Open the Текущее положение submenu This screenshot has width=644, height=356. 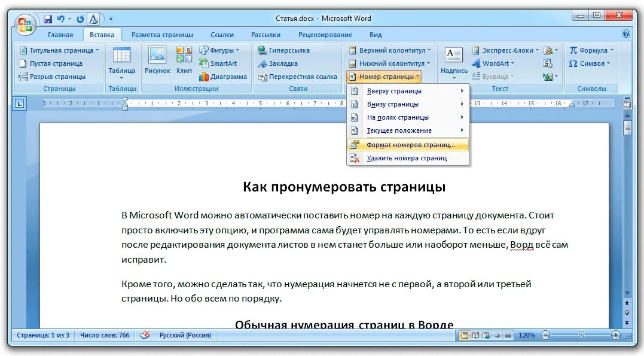click(408, 130)
